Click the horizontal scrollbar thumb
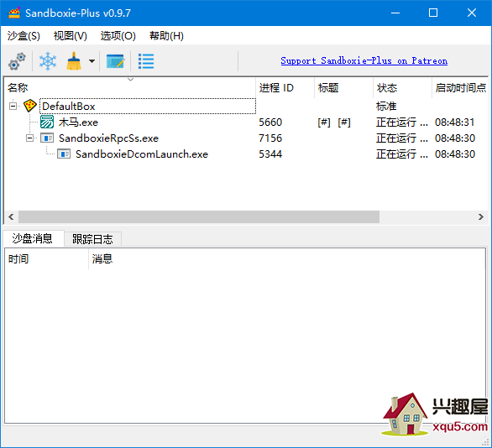The image size is (492, 448). tap(199, 216)
